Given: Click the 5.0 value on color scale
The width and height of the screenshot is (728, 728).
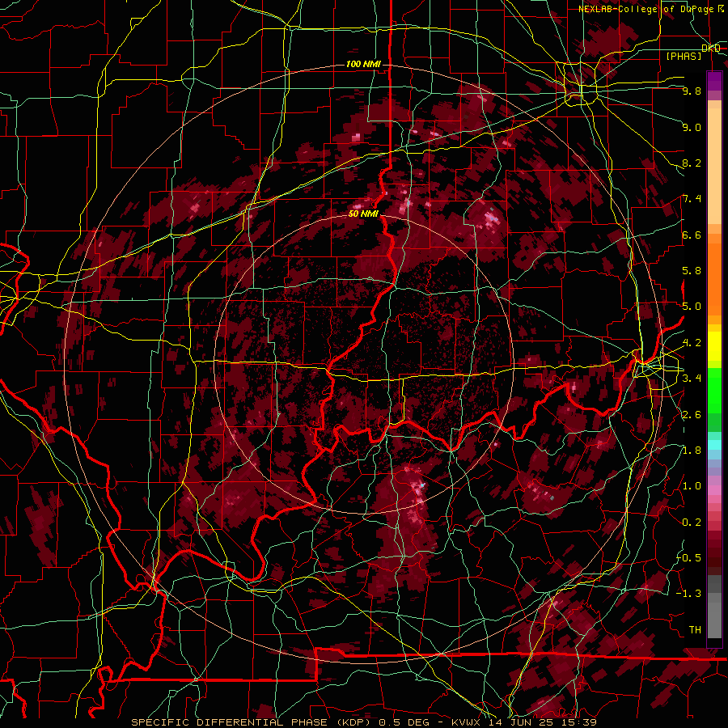Looking at the screenshot, I should pos(692,307).
